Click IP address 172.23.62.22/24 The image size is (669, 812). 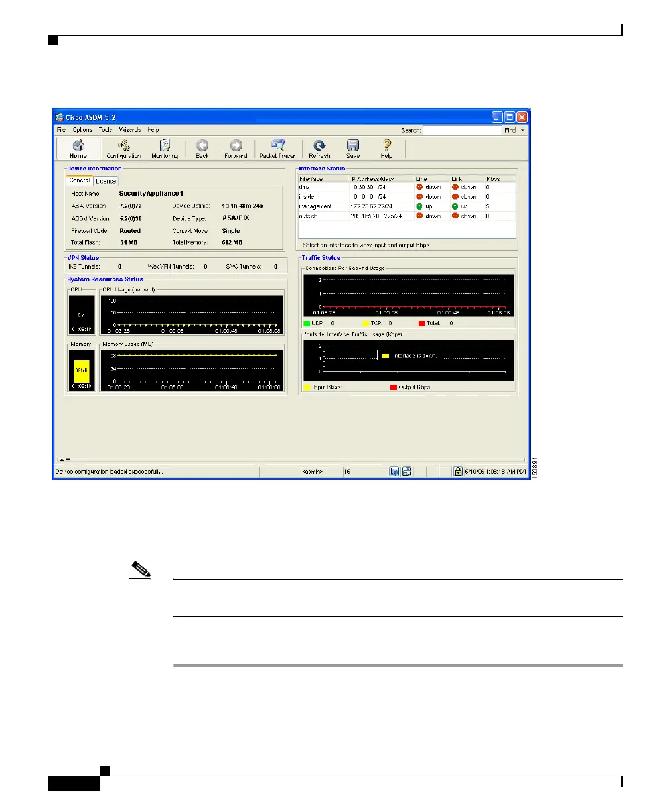coord(374,206)
